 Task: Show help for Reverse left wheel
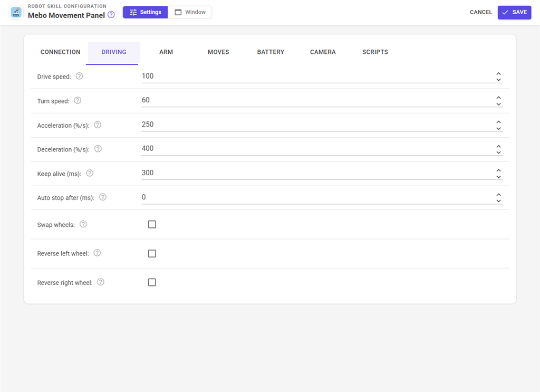(x=97, y=253)
